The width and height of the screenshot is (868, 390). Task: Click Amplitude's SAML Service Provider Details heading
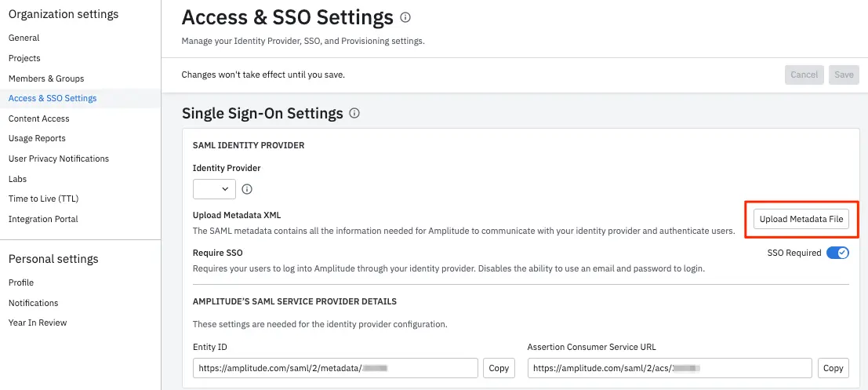(x=295, y=301)
